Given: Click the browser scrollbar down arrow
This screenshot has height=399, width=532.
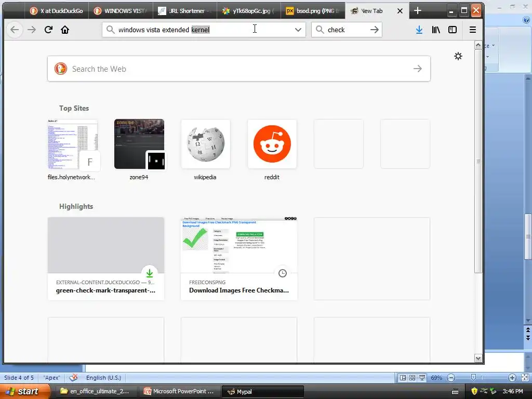Looking at the screenshot, I should (x=478, y=358).
